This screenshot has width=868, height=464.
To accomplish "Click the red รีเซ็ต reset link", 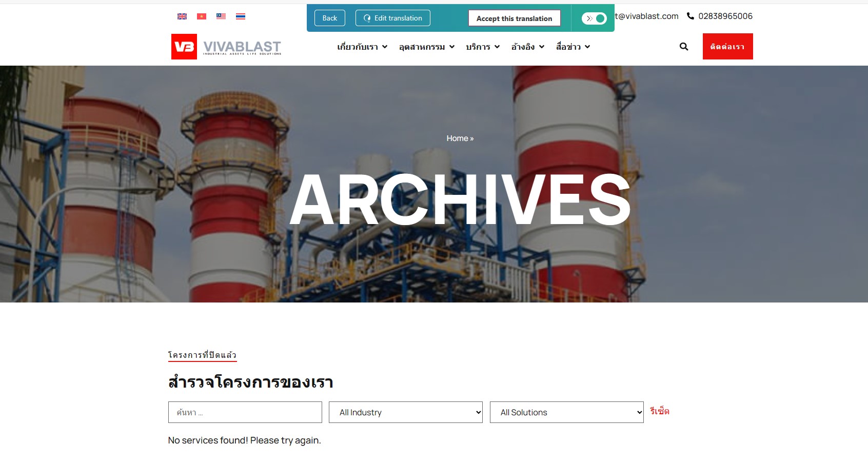I will pos(660,411).
